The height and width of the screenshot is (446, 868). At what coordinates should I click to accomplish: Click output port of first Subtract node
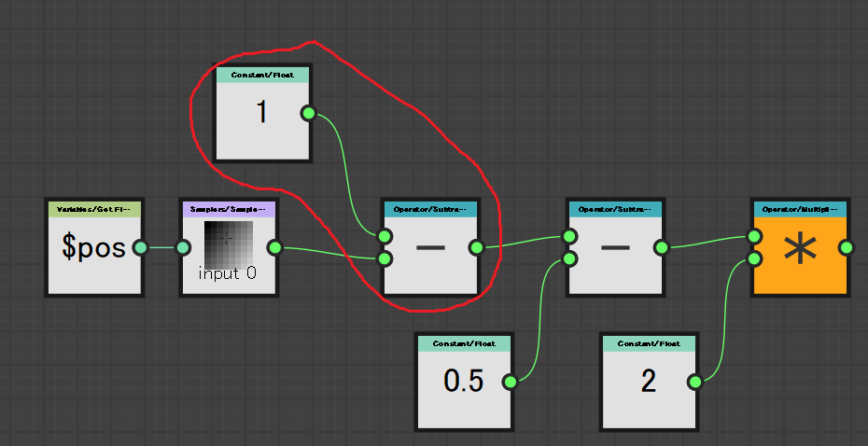pos(477,247)
